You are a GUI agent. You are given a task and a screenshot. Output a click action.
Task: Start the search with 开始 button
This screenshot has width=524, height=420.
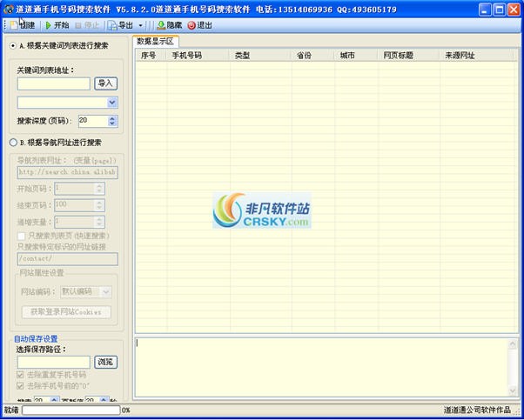57,25
